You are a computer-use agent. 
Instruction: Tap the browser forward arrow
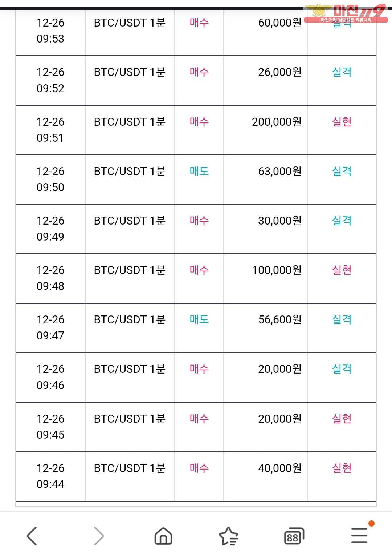[x=98, y=536]
